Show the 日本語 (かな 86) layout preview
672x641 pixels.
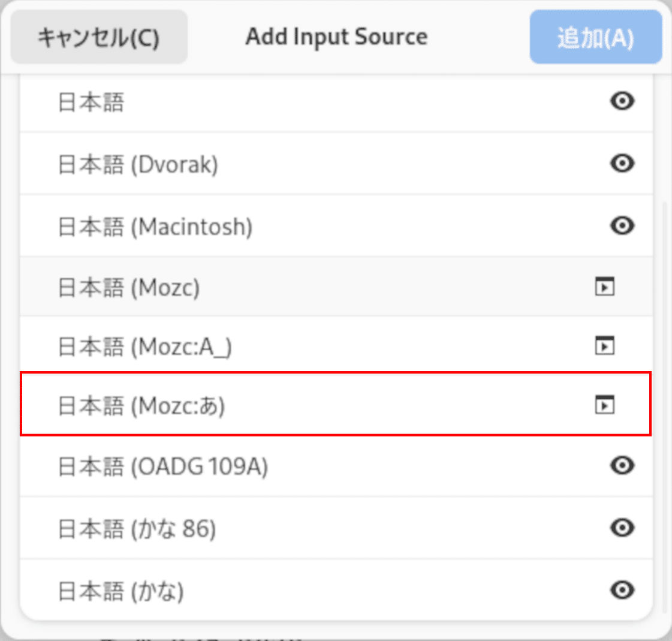(x=622, y=528)
